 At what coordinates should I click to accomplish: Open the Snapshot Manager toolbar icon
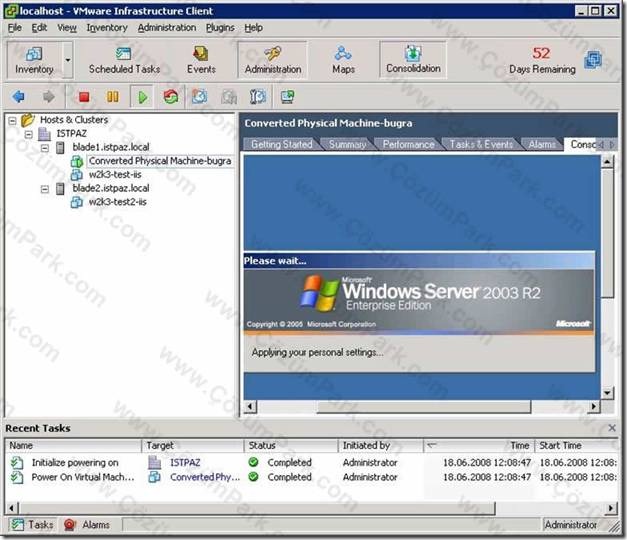(x=258, y=97)
